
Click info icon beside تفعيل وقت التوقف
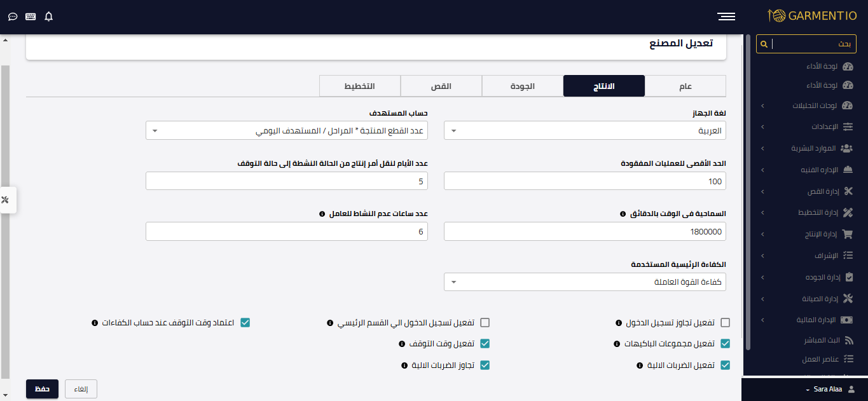[x=402, y=344]
